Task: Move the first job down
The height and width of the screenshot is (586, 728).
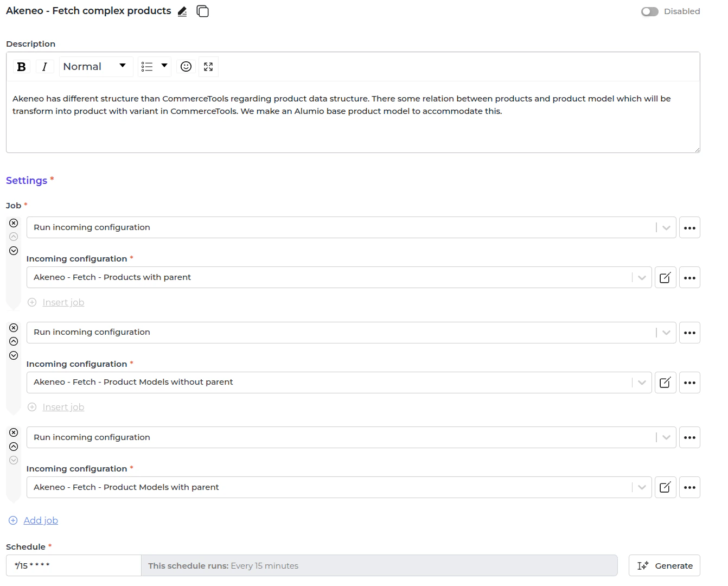Action: click(x=14, y=251)
